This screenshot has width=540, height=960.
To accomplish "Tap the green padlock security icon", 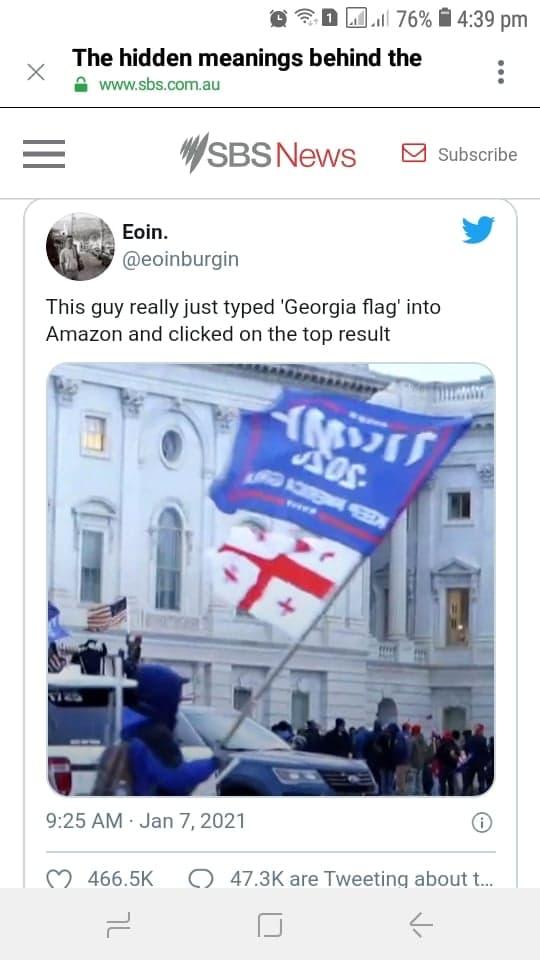I will coord(81,84).
